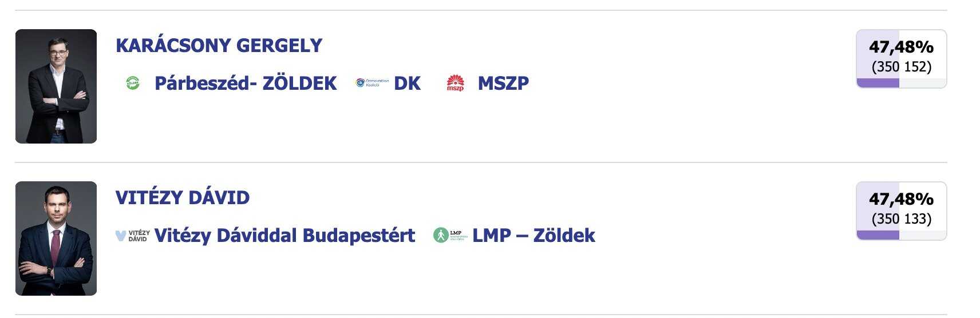
Task: Click the (350 152) vote count
Action: [901, 66]
